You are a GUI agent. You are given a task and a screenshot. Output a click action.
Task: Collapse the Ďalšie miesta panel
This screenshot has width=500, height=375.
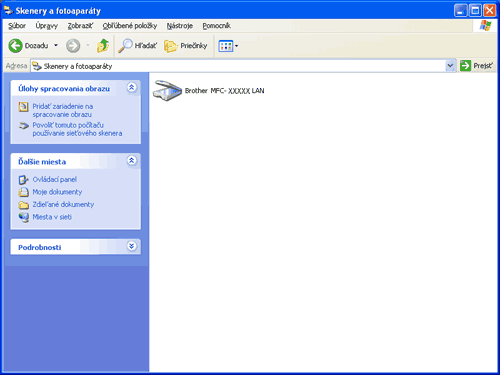click(132, 160)
